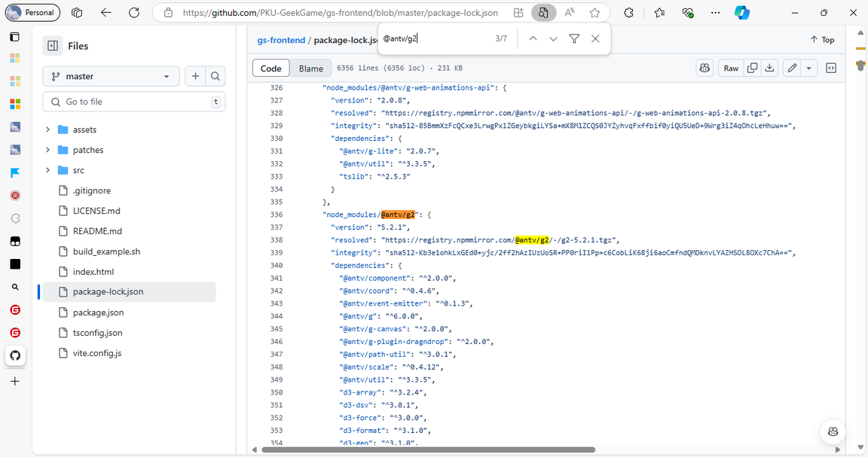Switch to the Code tab
This screenshot has height=457, width=868.
(270, 68)
